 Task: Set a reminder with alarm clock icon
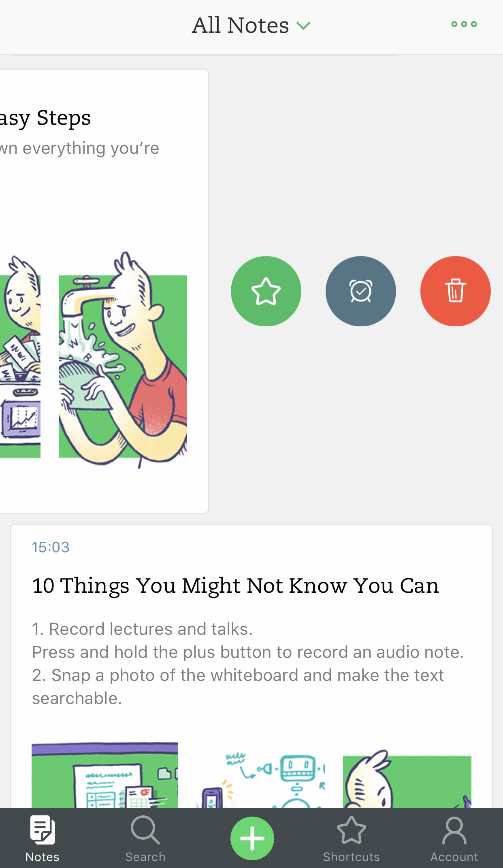(361, 291)
